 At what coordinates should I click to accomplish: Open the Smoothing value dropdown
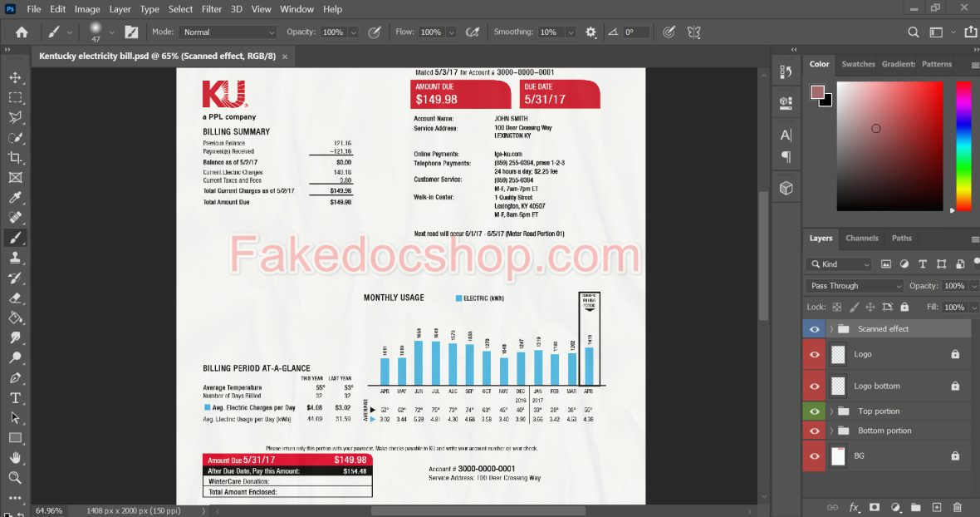click(571, 32)
